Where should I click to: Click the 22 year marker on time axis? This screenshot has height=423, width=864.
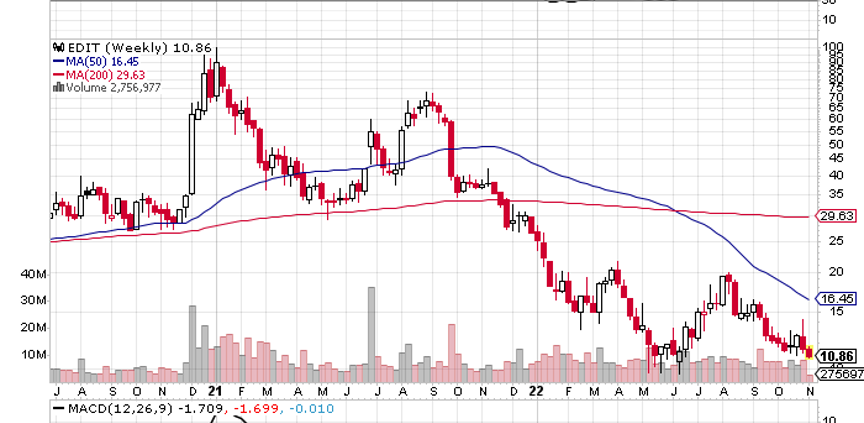click(x=536, y=391)
